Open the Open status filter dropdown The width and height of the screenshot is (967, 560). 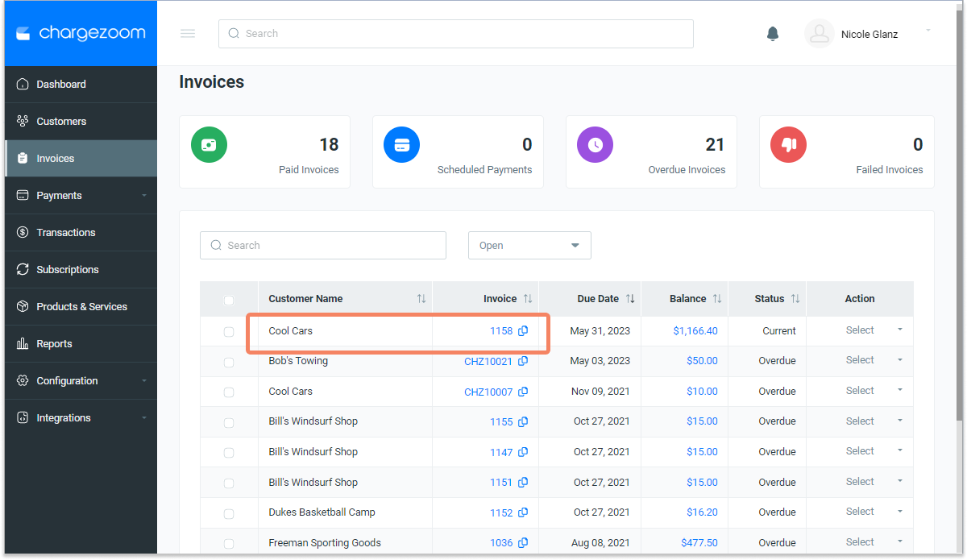529,246
